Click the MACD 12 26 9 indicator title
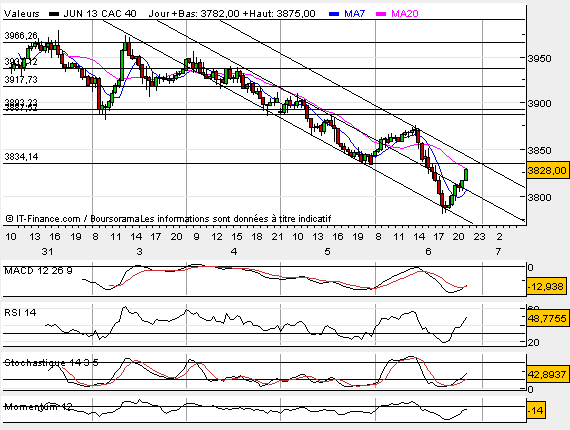The height and width of the screenshot is (430, 570). click(x=38, y=271)
